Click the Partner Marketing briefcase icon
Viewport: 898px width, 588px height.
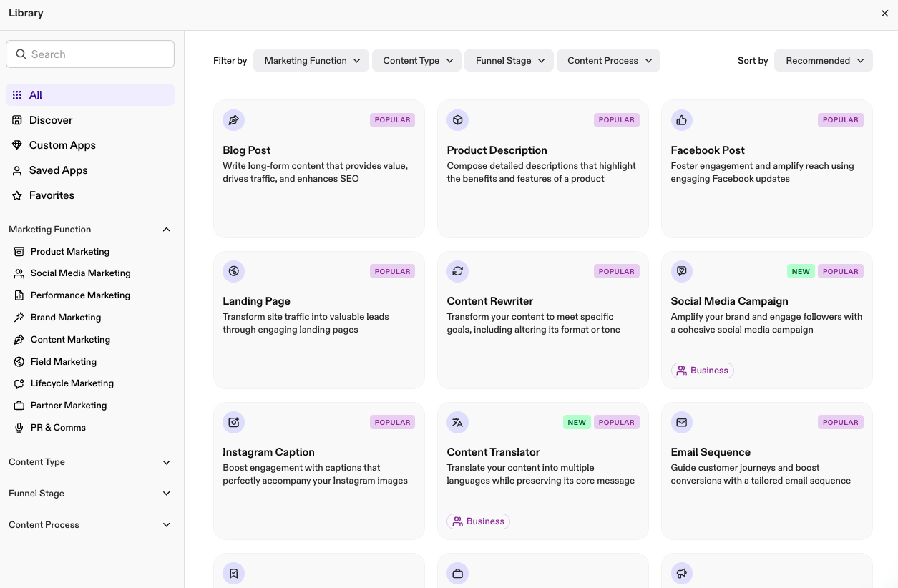(x=19, y=406)
